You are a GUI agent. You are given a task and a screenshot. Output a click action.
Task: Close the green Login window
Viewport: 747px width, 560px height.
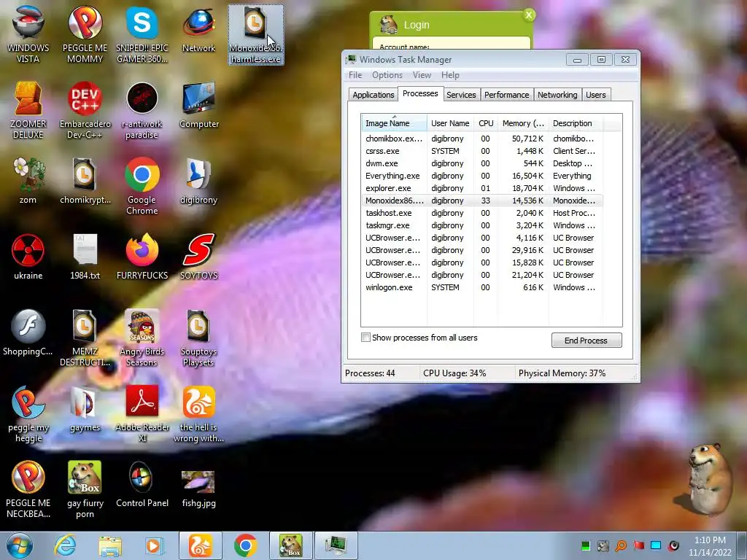pyautogui.click(x=529, y=15)
